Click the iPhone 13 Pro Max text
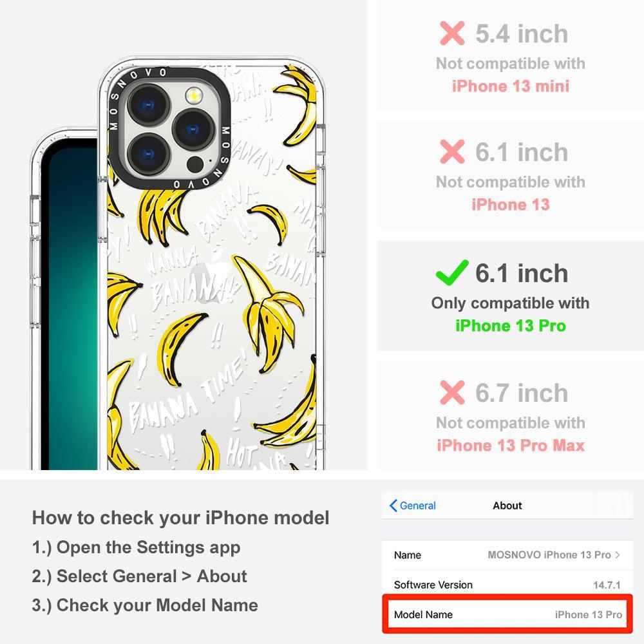 coord(511,446)
